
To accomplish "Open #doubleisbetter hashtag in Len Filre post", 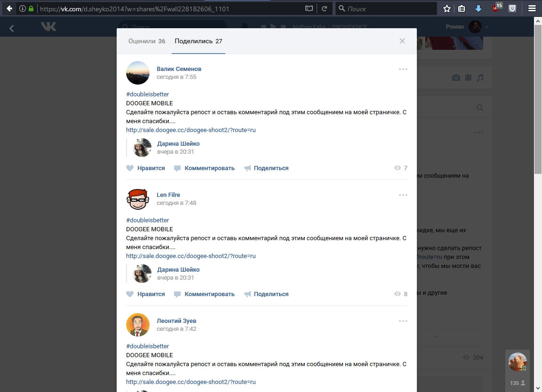I will click(148, 220).
